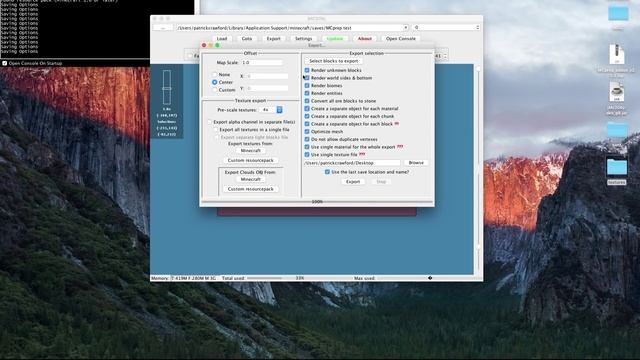This screenshot has height=360, width=640.
Task: Expand the world save path dropdown arrow
Action: 405,27
